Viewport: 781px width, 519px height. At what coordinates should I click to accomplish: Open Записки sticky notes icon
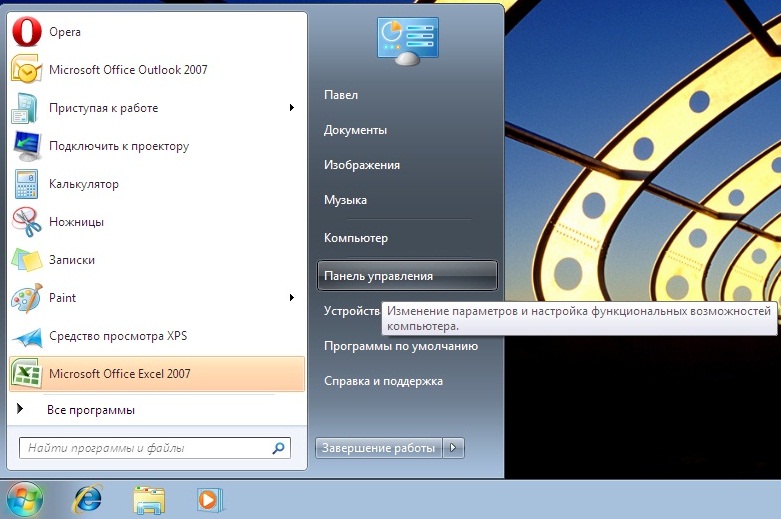point(26,260)
